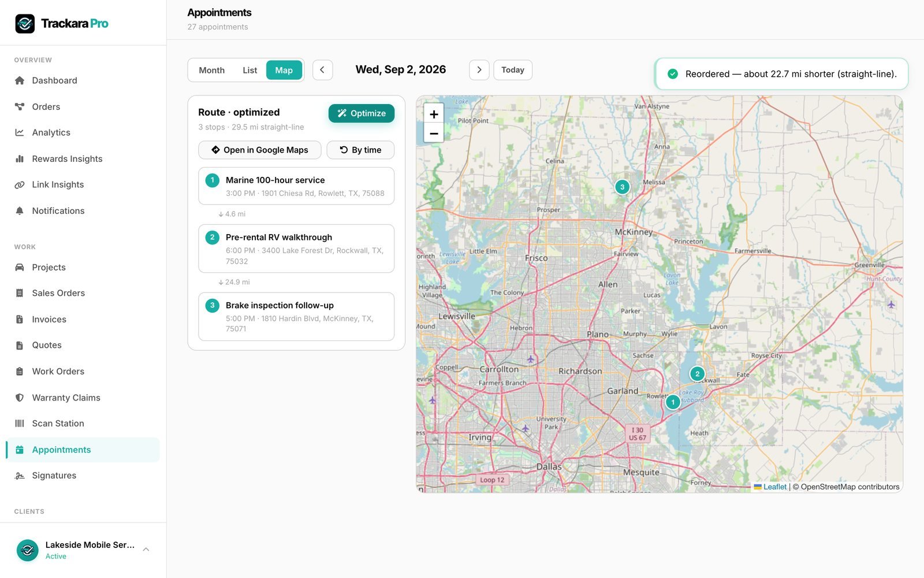Go to the next day
Viewport: 924px width, 578px height.
479,70
